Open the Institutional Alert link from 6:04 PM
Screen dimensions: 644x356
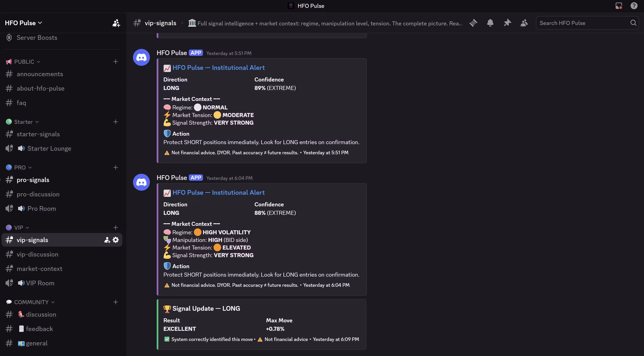tap(218, 193)
